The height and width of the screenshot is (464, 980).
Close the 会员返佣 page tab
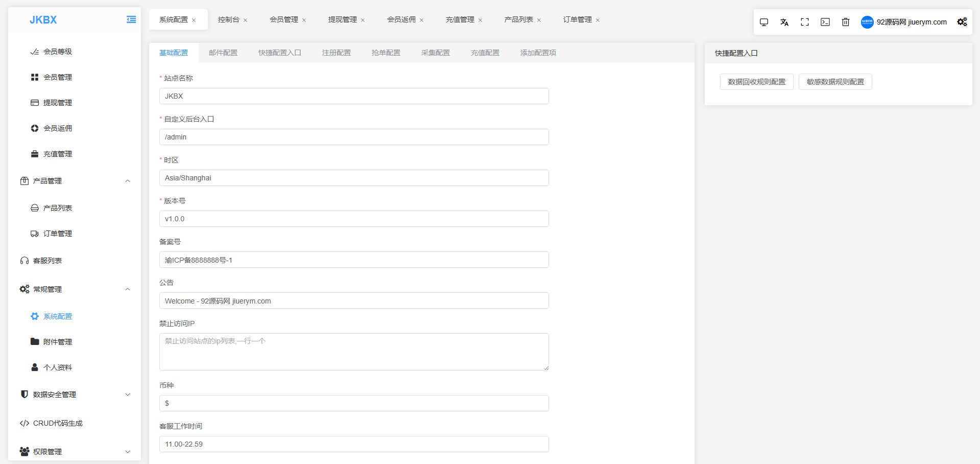(422, 20)
